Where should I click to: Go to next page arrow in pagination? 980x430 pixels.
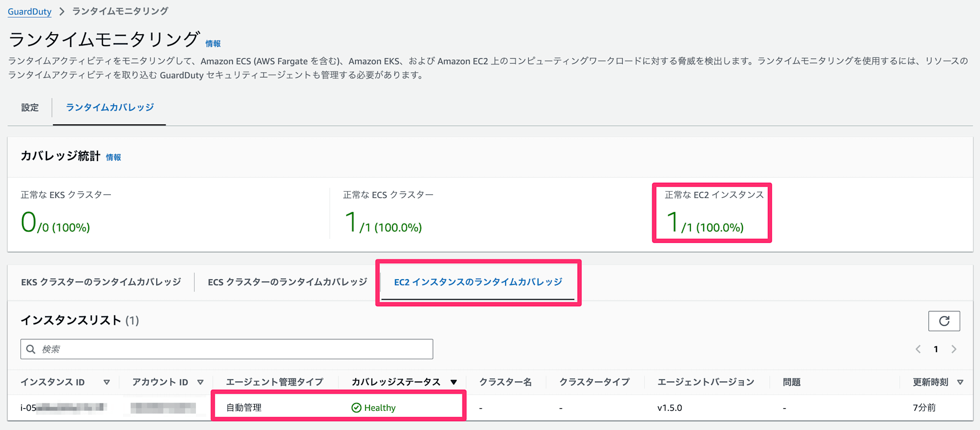(954, 349)
